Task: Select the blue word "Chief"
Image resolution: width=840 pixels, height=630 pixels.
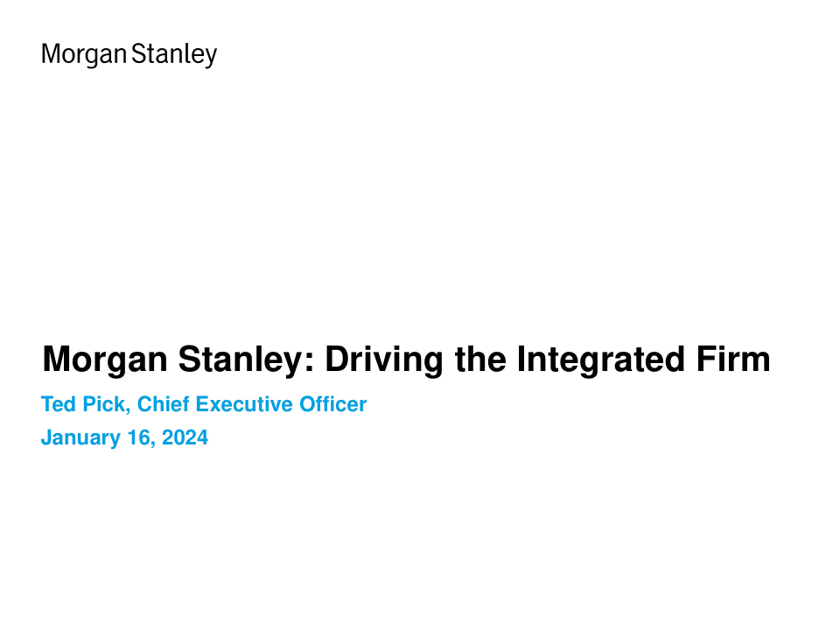Action: (164, 405)
